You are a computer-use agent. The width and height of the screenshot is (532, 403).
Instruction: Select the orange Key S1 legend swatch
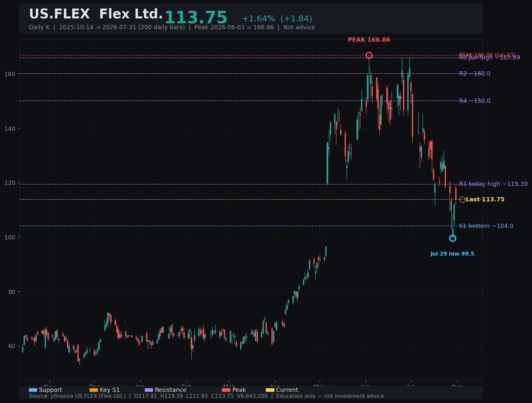[x=94, y=390]
